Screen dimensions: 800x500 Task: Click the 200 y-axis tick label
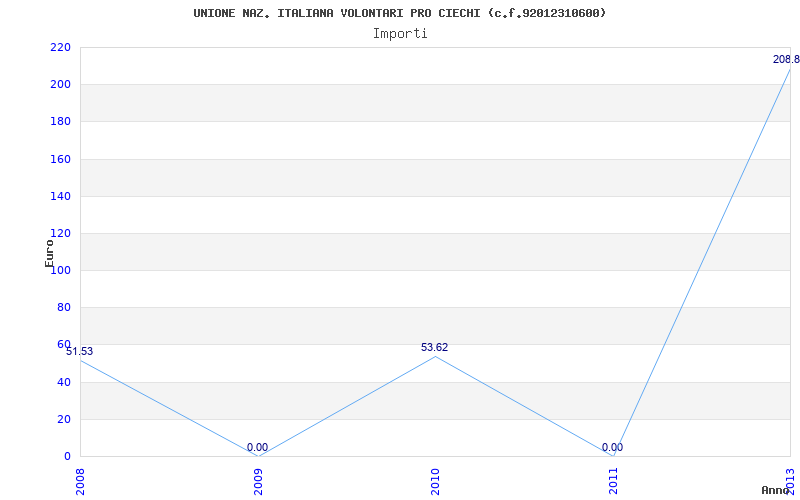click(x=60, y=84)
